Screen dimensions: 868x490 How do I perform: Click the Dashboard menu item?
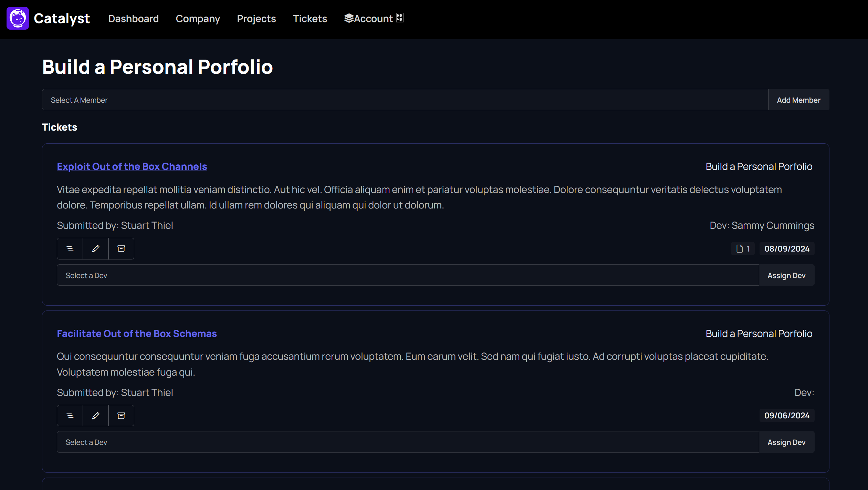point(133,19)
